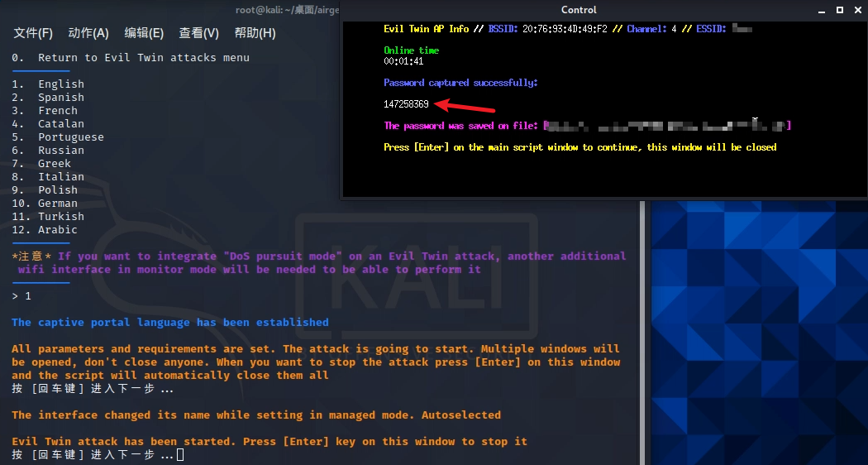The width and height of the screenshot is (868, 465).
Task: Close the Control window
Action: point(857,10)
